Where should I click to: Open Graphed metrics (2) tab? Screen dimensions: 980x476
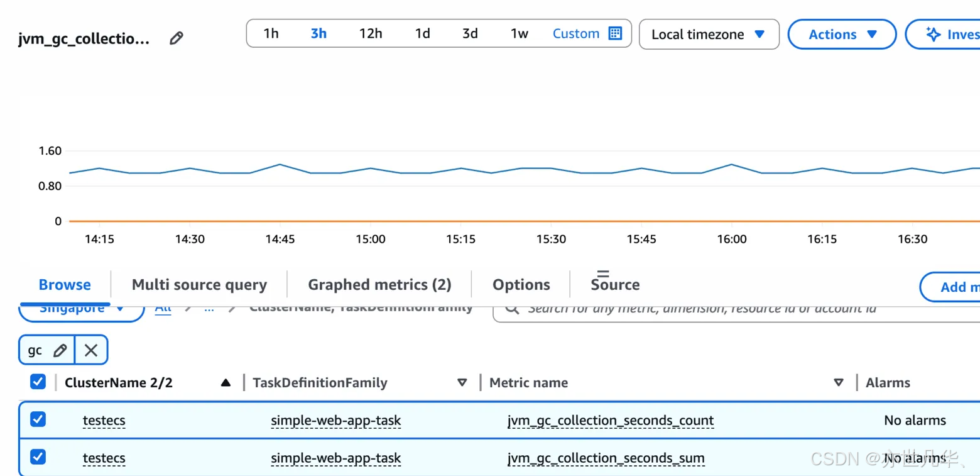tap(379, 285)
